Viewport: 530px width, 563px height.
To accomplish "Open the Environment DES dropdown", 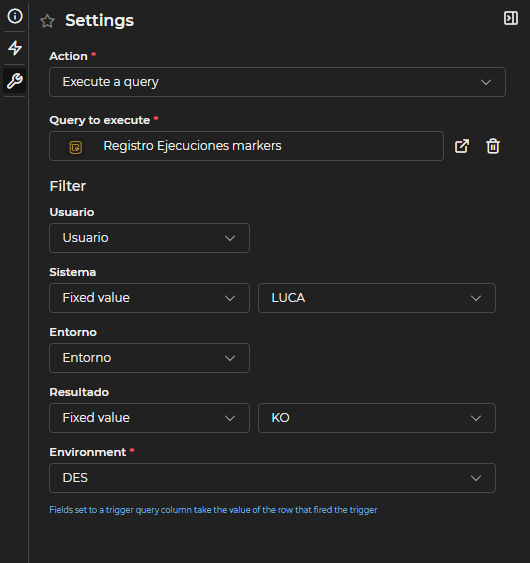I will [272, 478].
